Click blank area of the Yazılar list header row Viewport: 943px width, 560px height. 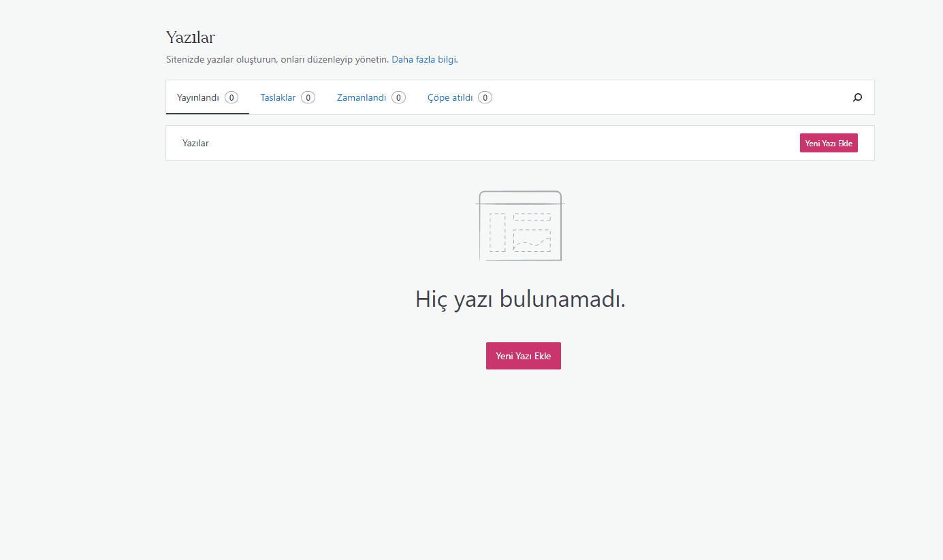pyautogui.click(x=504, y=143)
